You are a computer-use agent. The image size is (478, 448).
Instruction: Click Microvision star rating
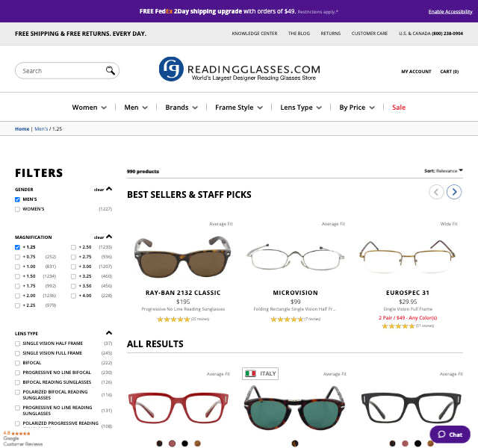pos(287,319)
